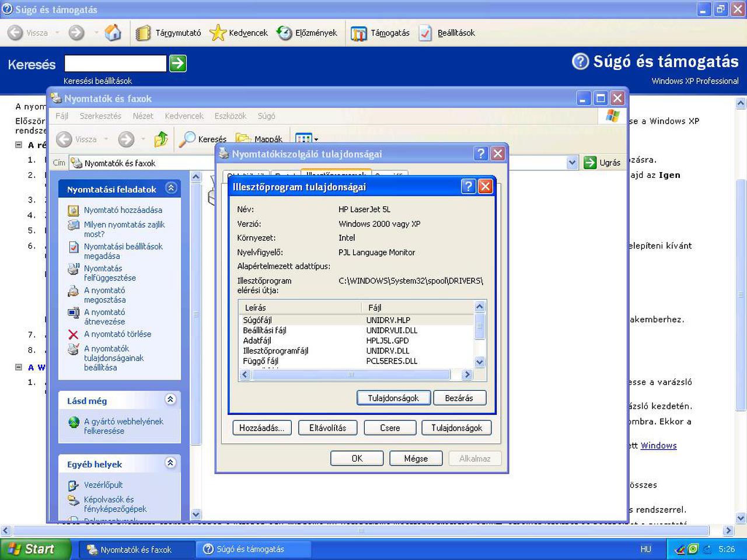Open Előzmények history in Help toolbar

307,33
